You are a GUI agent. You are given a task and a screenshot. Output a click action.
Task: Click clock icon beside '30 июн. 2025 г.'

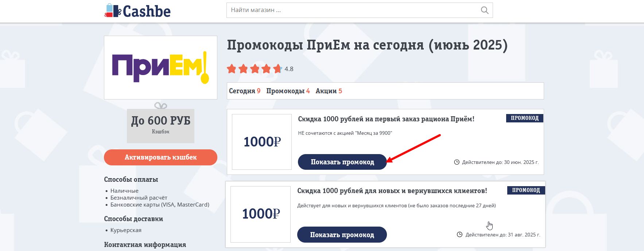[457, 162]
